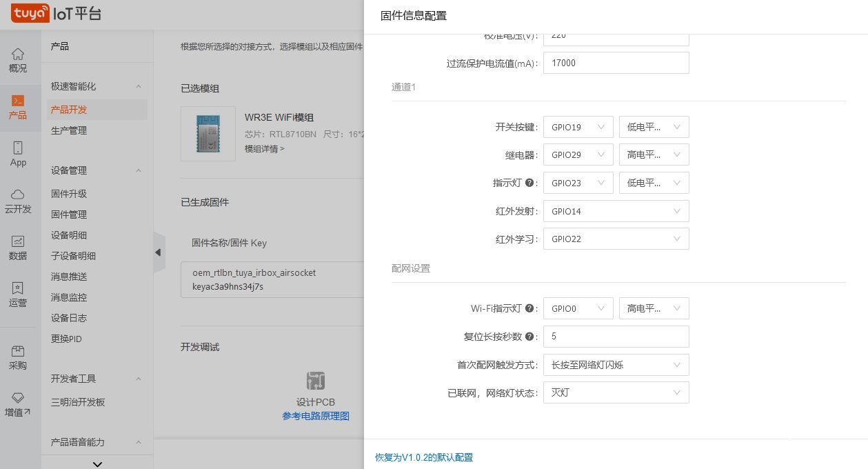Select 消息监控 in the side menu
The image size is (868, 469).
coord(69,297)
